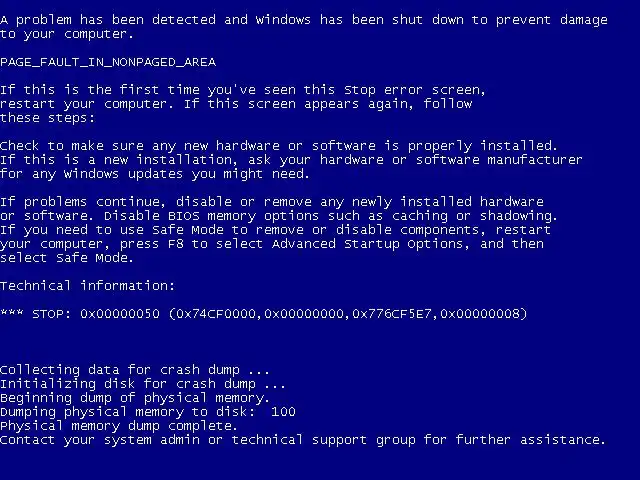Click the words 'Safe Mode' in last paragraph line
640x480 pixels.
[x=92, y=258]
